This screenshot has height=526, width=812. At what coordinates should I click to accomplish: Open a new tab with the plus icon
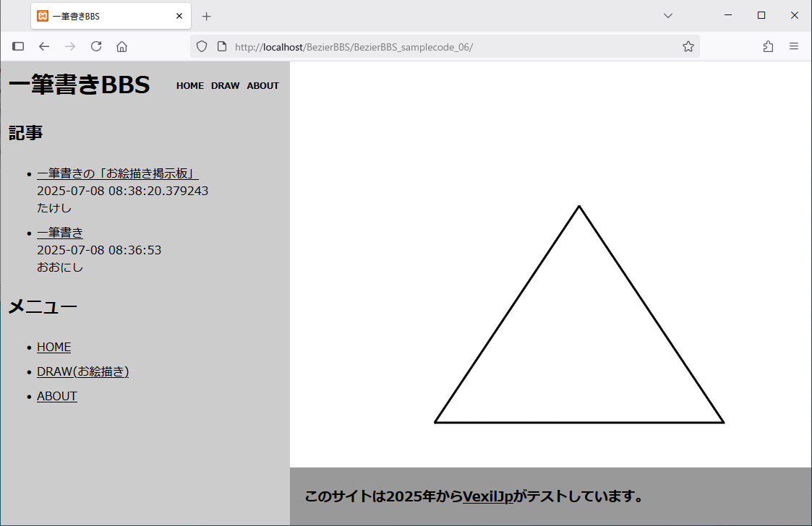click(207, 15)
